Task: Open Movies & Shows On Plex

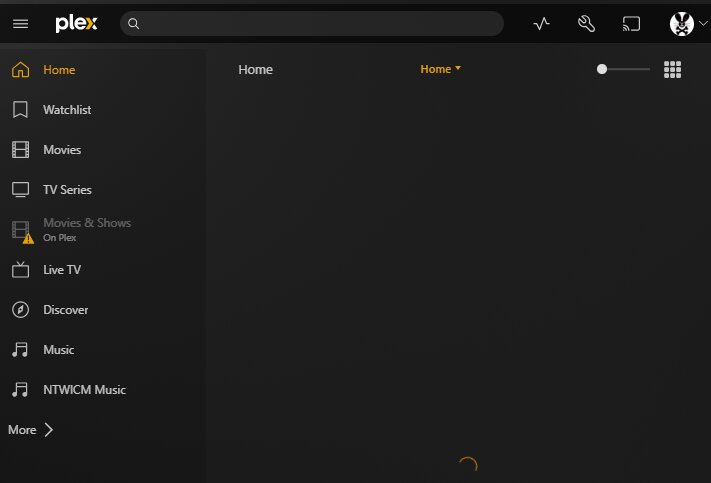Action: pyautogui.click(x=87, y=229)
